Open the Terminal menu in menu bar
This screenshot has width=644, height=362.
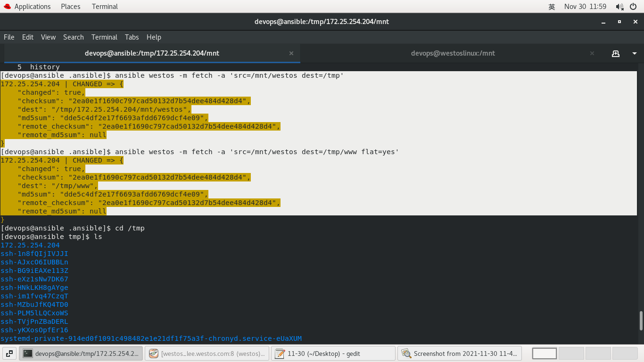(x=104, y=37)
